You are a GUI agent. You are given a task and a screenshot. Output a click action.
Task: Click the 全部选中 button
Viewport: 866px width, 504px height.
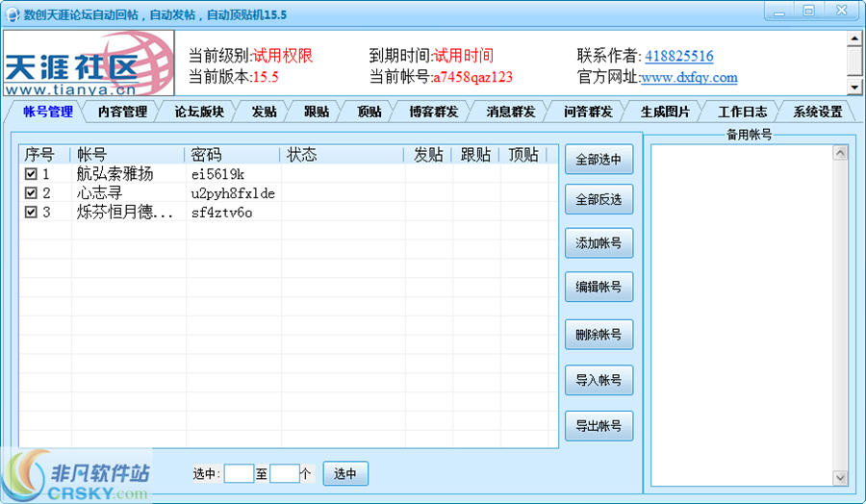[599, 160]
